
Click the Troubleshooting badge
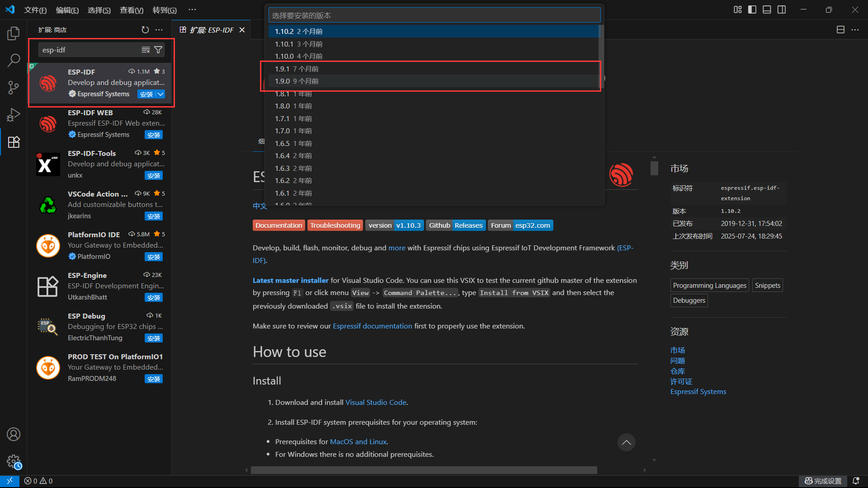pos(335,225)
